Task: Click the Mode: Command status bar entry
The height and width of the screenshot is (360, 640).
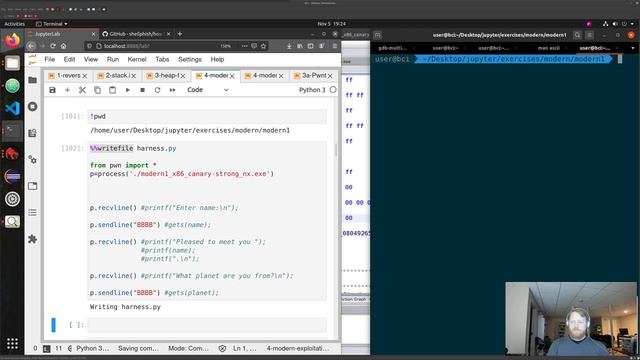Action: pos(188,348)
